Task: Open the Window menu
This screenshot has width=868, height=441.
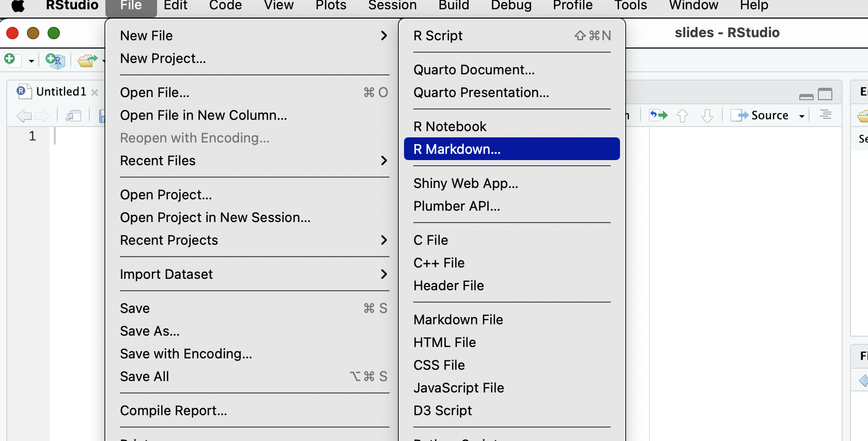Action: coord(693,5)
